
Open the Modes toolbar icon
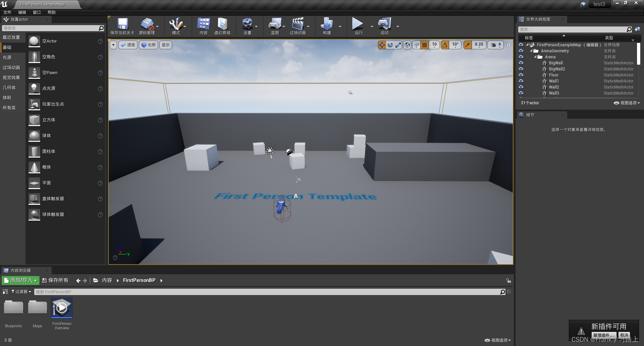coord(176,26)
